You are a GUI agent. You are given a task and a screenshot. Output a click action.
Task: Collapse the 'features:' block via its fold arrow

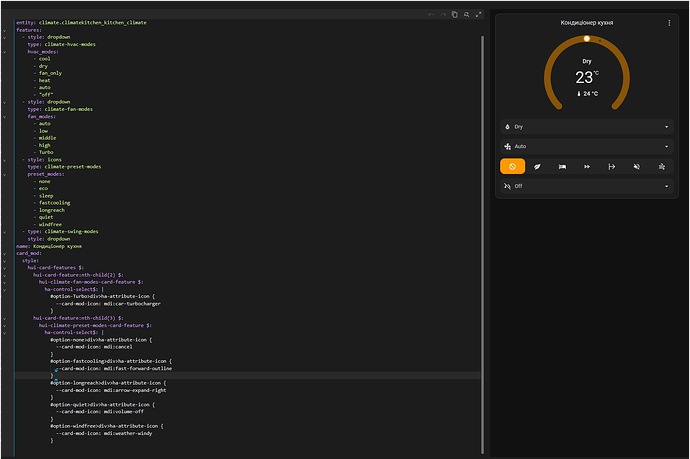pos(4,30)
